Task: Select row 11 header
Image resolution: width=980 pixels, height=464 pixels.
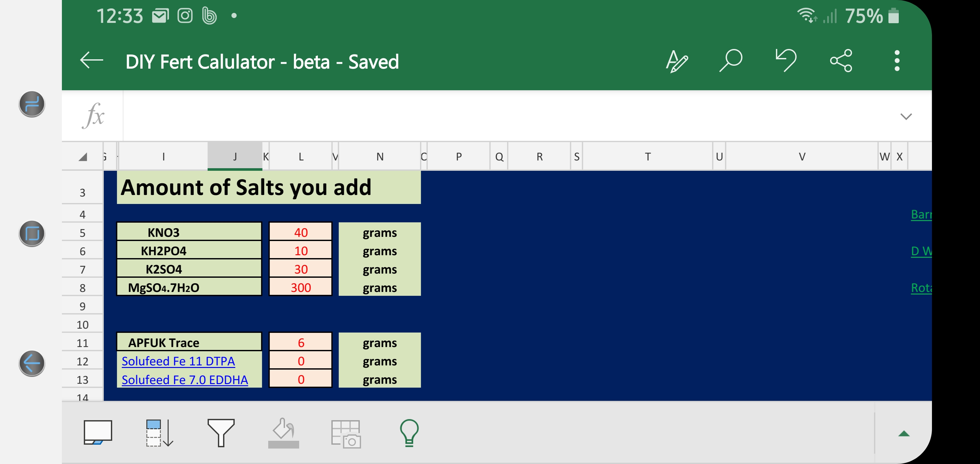Action: pos(82,343)
